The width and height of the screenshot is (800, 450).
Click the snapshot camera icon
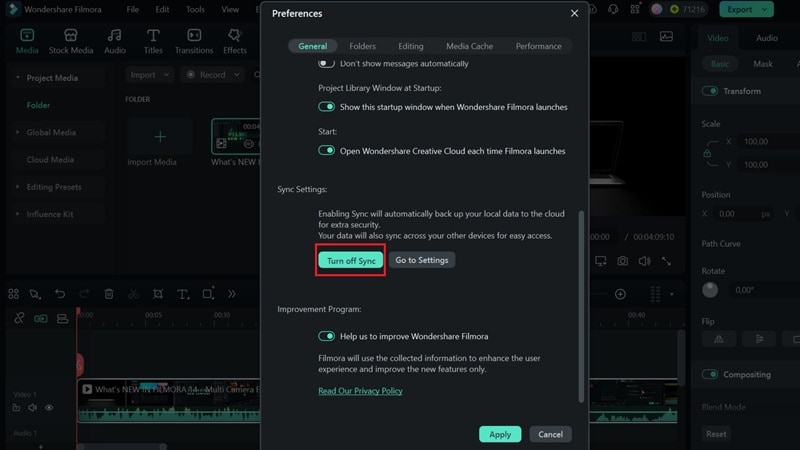[x=622, y=261]
